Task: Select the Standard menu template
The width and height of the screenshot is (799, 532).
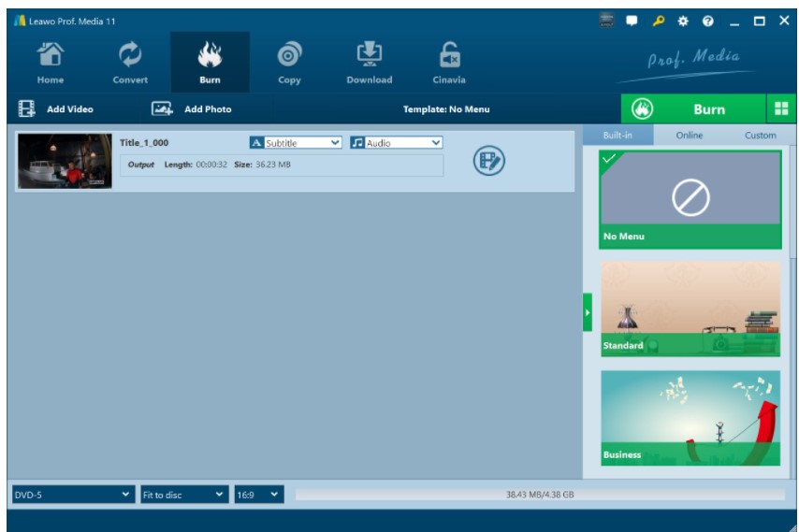Action: click(x=690, y=309)
